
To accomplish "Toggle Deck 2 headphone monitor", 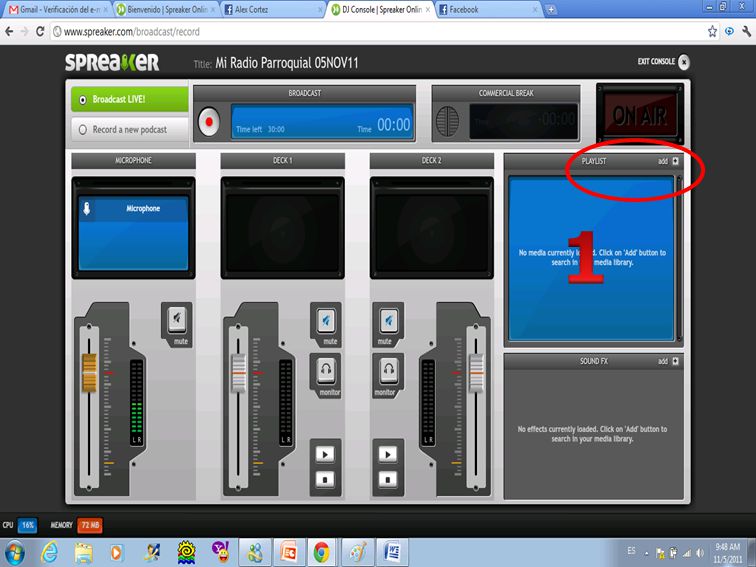I will (x=389, y=370).
